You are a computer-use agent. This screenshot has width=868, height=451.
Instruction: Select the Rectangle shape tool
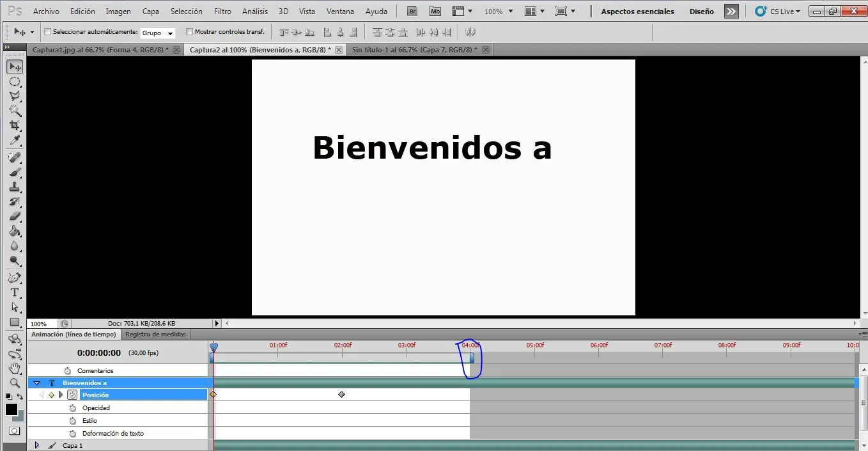[15, 322]
